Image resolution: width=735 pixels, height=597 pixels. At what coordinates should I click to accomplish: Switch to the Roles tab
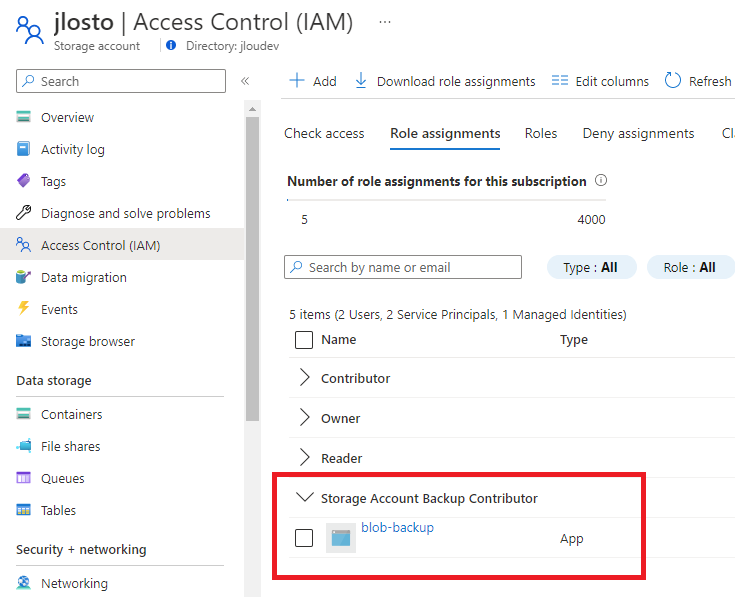point(541,134)
